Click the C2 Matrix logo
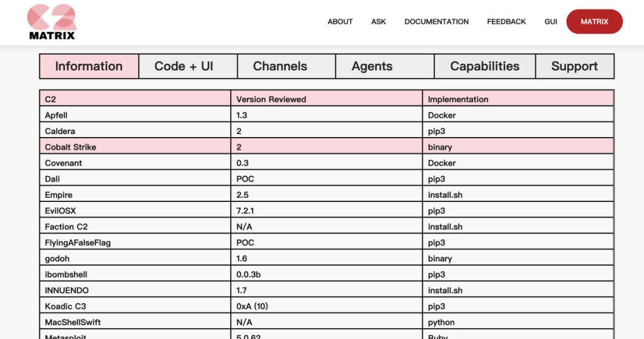This screenshot has width=644, height=339. pyautogui.click(x=52, y=22)
